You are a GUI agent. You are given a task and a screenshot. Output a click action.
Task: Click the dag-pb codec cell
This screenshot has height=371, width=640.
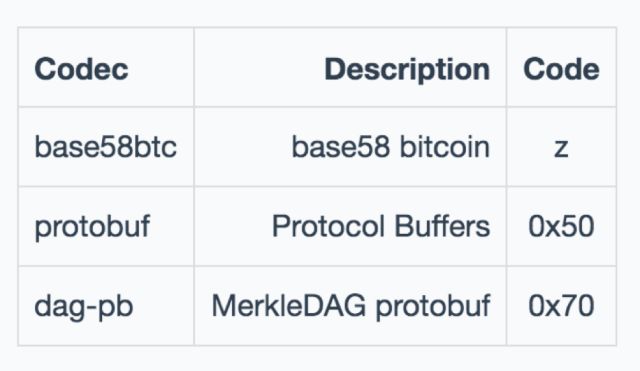coord(84,307)
